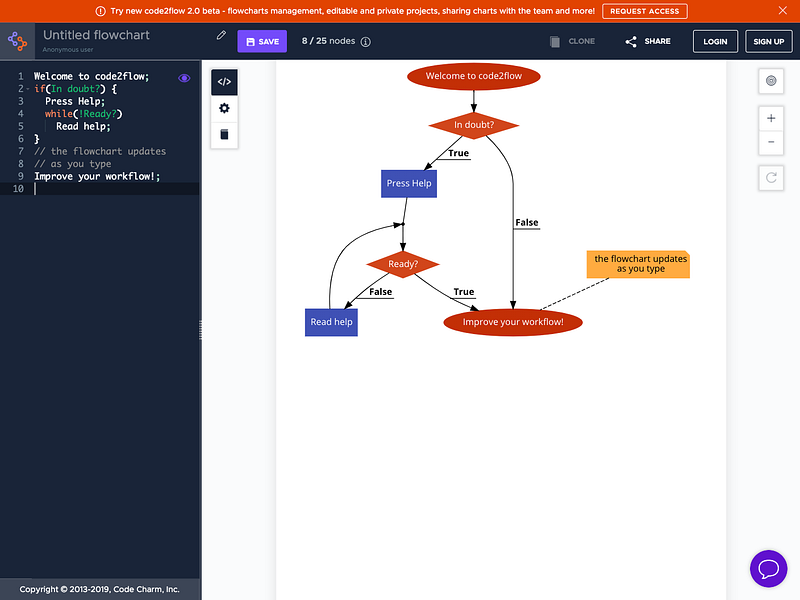
Task: Center the flowchart with target icon
Action: (x=771, y=81)
